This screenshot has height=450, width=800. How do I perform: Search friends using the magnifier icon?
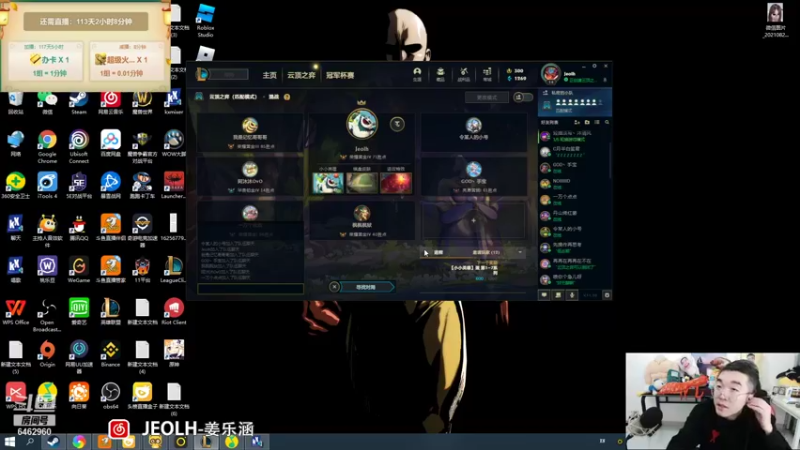click(607, 122)
